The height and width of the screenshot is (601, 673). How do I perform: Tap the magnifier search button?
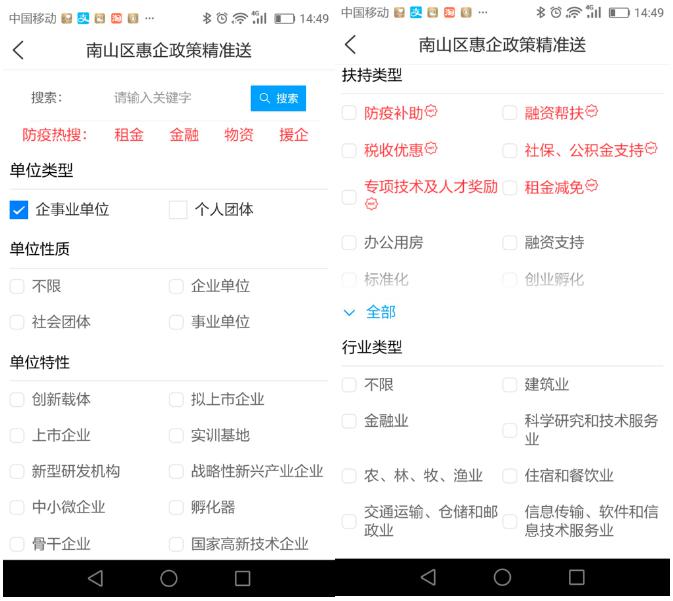tap(278, 98)
